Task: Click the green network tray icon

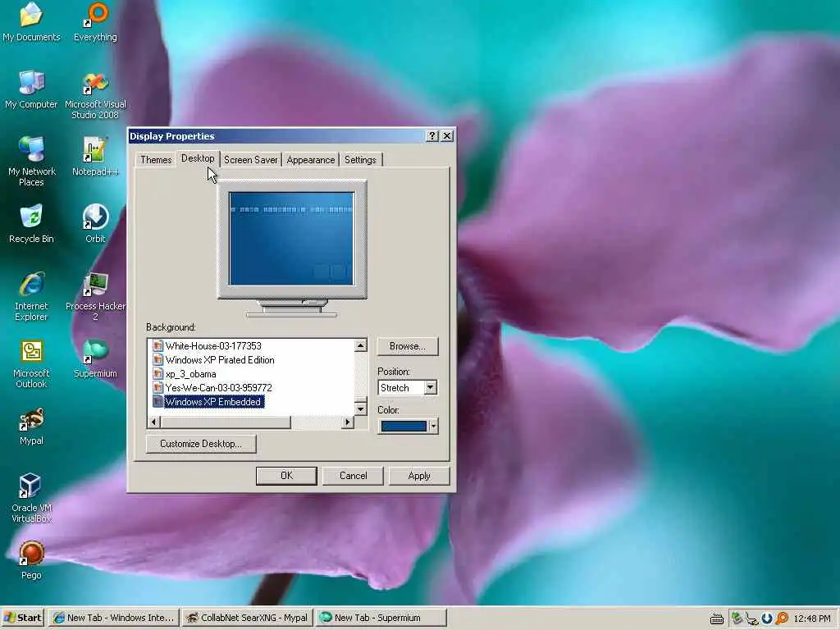Action: 737,619
